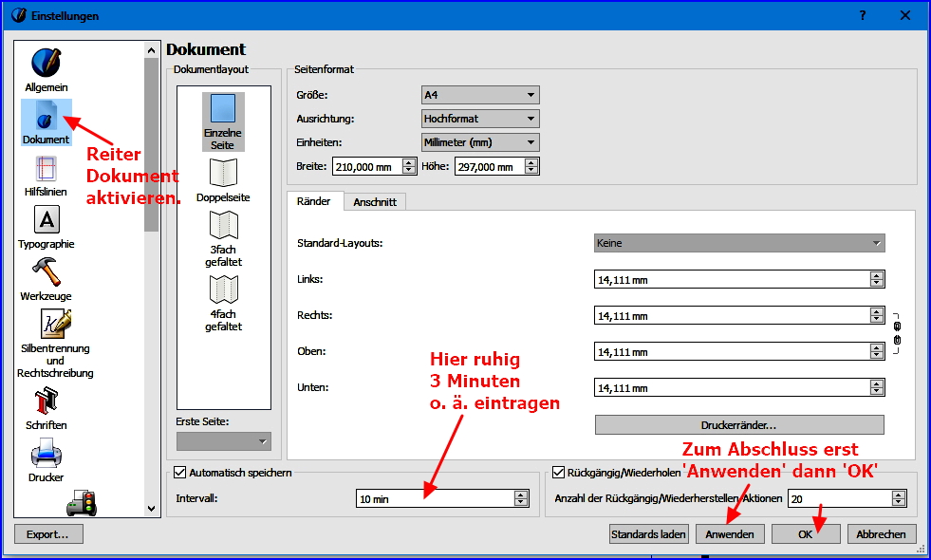The width and height of the screenshot is (931, 560).
Task: Select the Hilfslinien category icon
Action: pyautogui.click(x=46, y=170)
